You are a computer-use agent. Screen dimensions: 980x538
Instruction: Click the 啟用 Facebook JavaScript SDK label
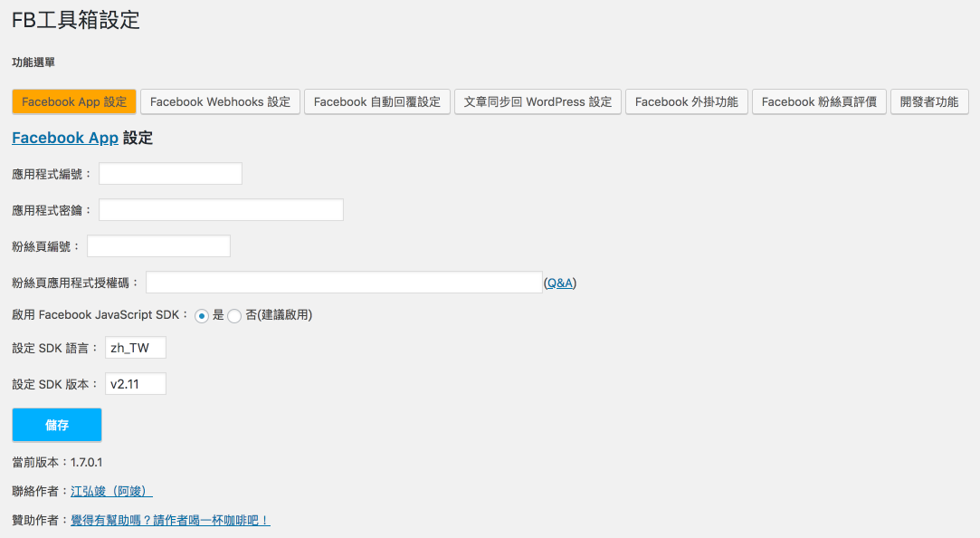tap(100, 315)
